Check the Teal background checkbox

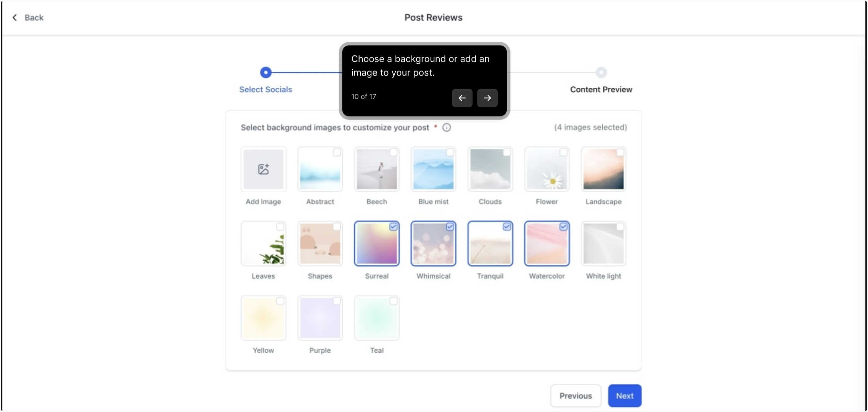pyautogui.click(x=393, y=301)
